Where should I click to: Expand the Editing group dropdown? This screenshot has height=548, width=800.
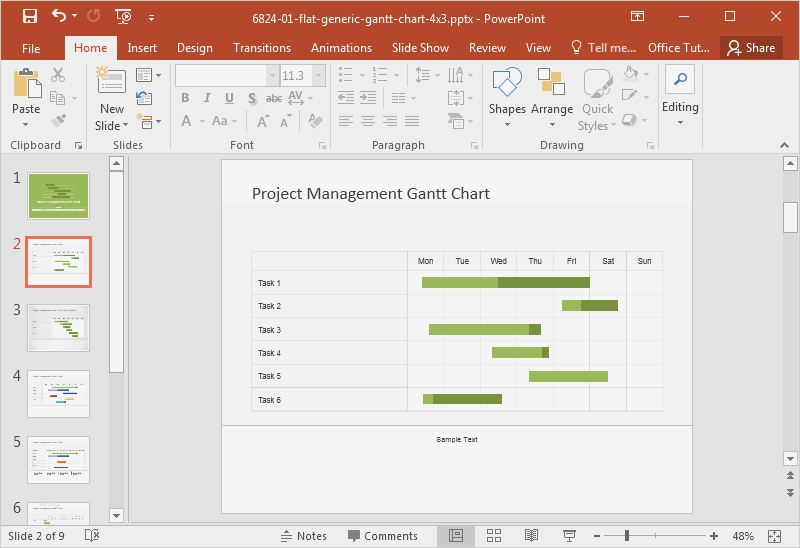click(x=680, y=123)
